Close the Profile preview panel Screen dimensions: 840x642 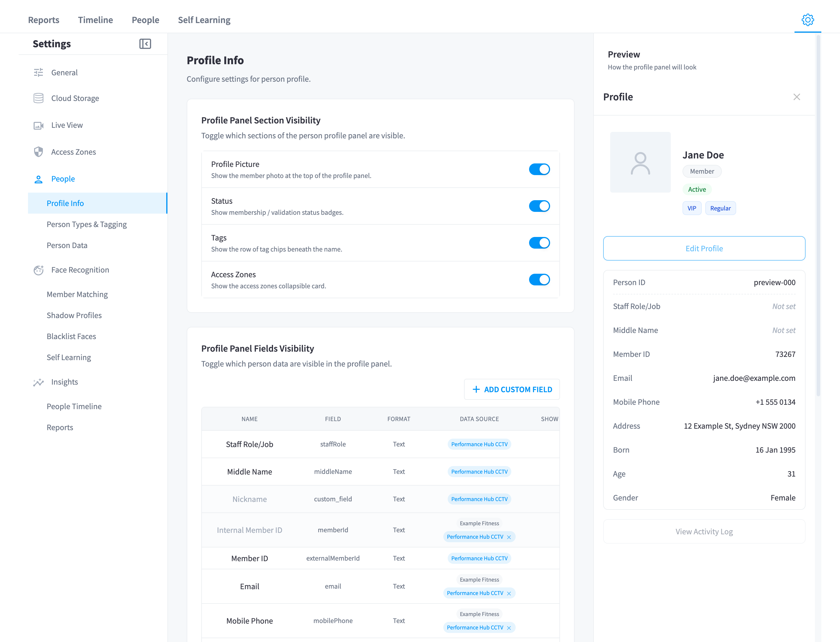[x=797, y=97]
